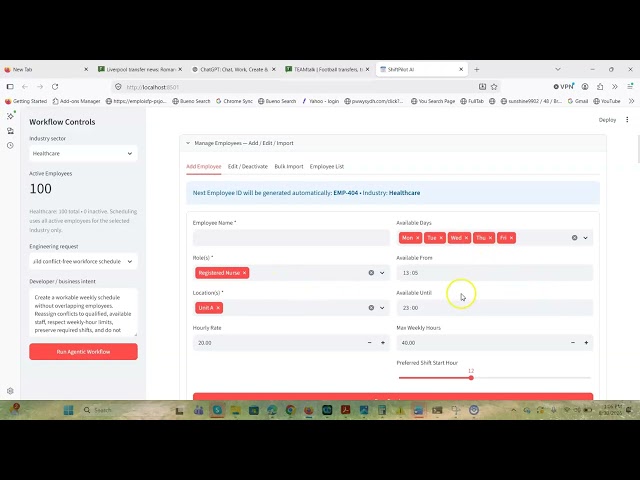Decrease Hourly Rate with minus stepper
This screenshot has height=480, width=640.
pos(369,343)
